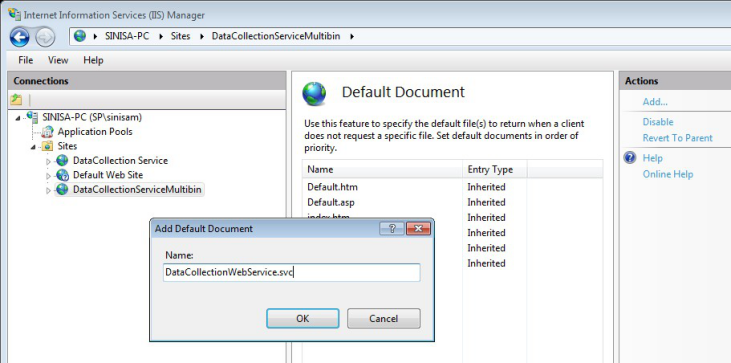This screenshot has height=363, width=731.
Task: Click the connect folder icon in Connections toolbar
Action: tap(16, 99)
